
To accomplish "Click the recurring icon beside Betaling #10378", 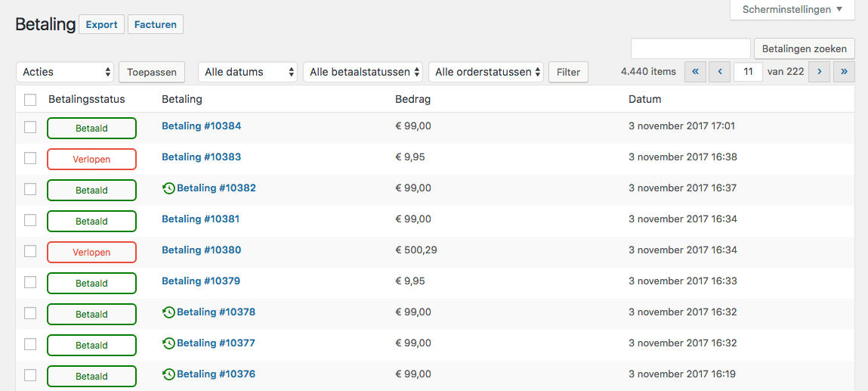I will [168, 312].
